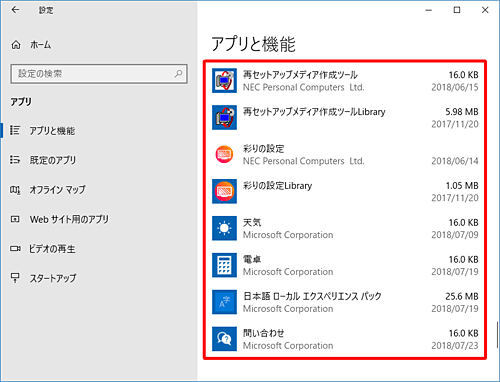This screenshot has height=382, width=500.
Task: Select the Web サイト用のアプリ sidebar icon
Action: coord(15,219)
